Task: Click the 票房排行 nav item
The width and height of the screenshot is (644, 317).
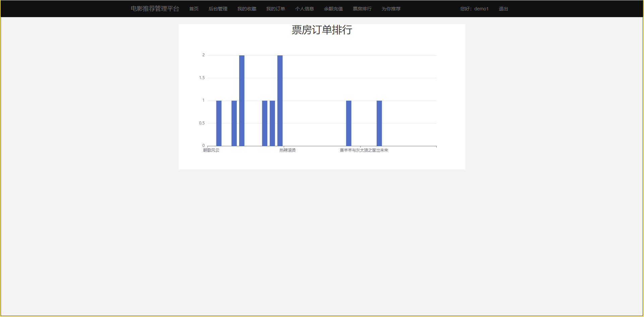Action: point(362,9)
